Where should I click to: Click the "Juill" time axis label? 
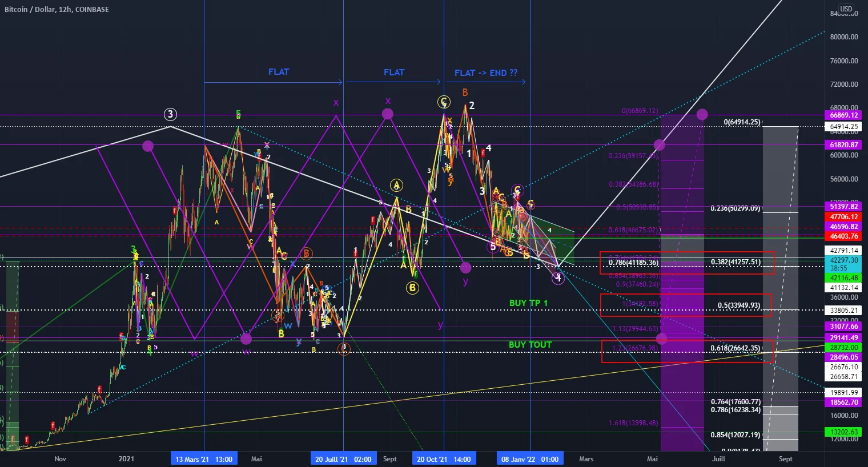(718, 459)
